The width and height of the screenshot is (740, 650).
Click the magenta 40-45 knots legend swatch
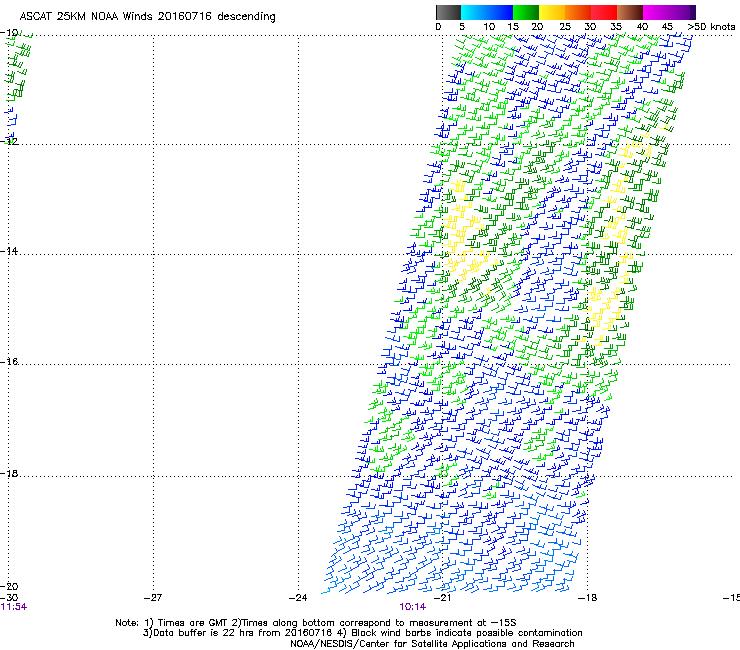click(656, 12)
